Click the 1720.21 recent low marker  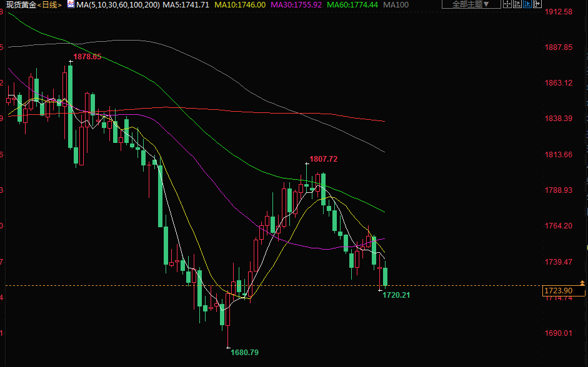[x=396, y=295]
